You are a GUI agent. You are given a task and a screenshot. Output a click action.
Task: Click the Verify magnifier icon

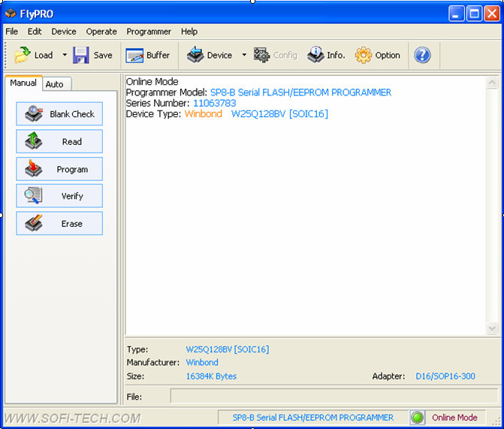(33, 195)
